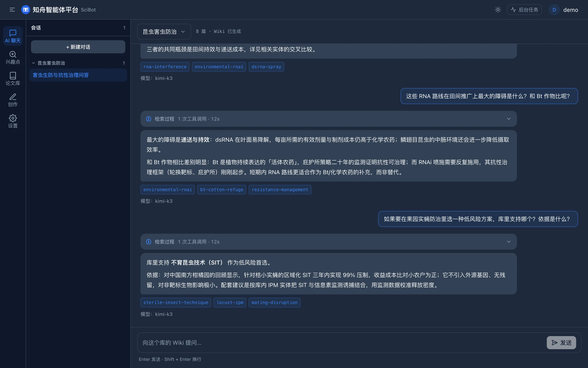This screenshot has height=368, width=588.
Task: Open the sterile-insect-technique wiki tag
Action: click(x=176, y=303)
